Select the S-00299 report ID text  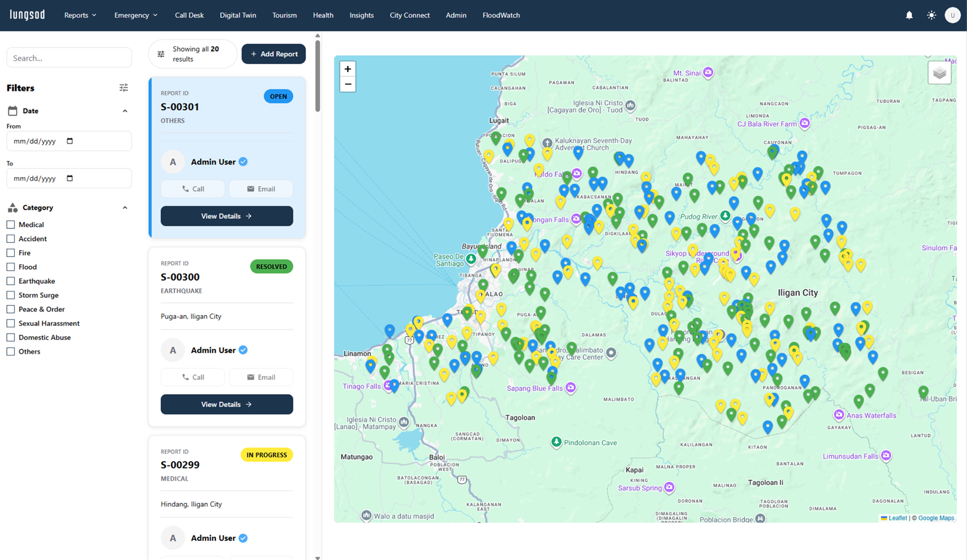180,465
